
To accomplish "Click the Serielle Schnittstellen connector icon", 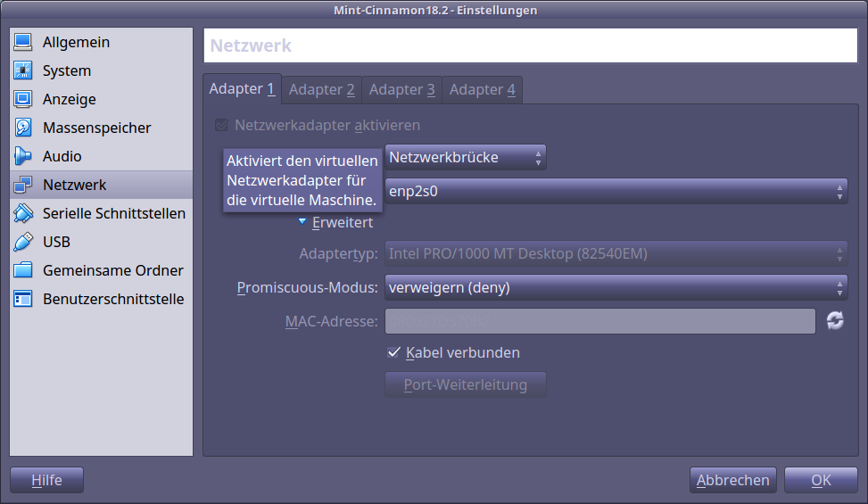I will pos(23,213).
